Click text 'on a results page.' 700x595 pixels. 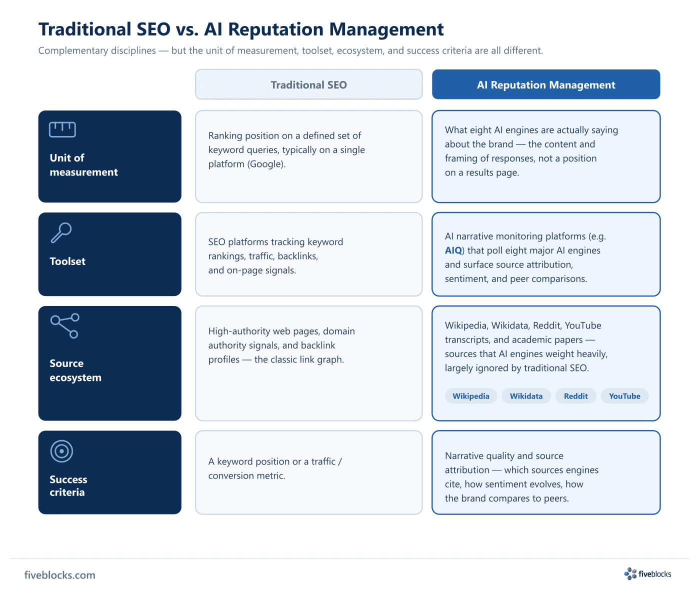482,172
